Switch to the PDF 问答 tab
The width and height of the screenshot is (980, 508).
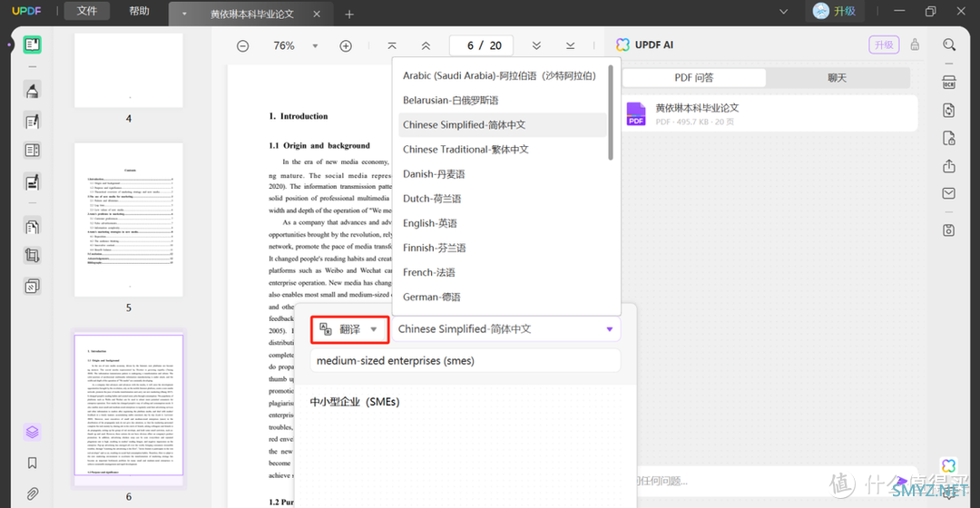point(694,78)
